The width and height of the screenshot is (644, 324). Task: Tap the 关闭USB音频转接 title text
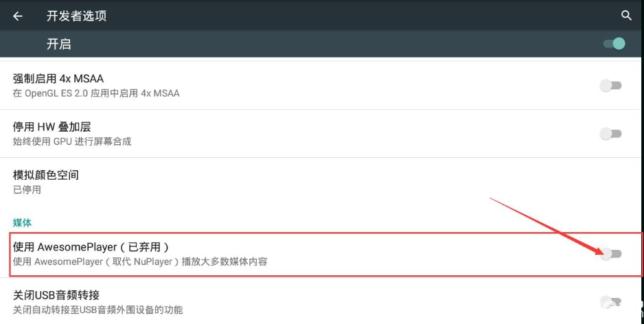[x=56, y=295]
